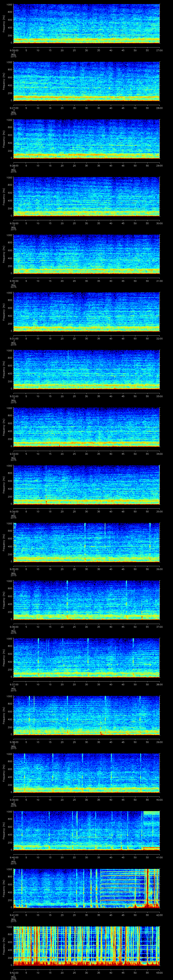Select the '40:00' end time label
The width and height of the screenshot is (173, 980).
click(x=159, y=800)
